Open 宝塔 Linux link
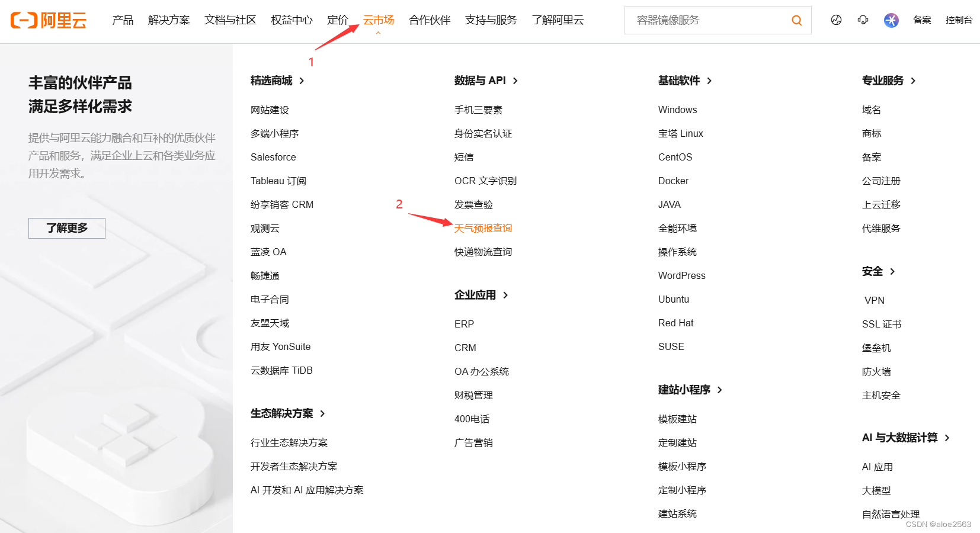 click(x=680, y=133)
